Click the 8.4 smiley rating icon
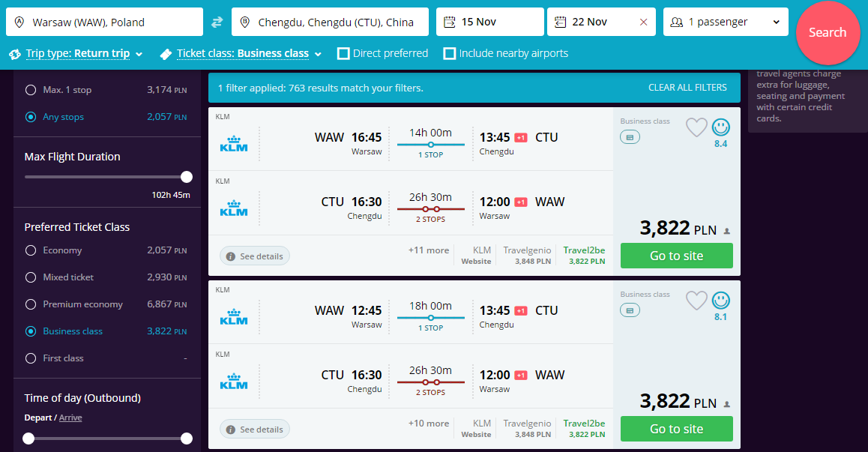 pyautogui.click(x=721, y=127)
